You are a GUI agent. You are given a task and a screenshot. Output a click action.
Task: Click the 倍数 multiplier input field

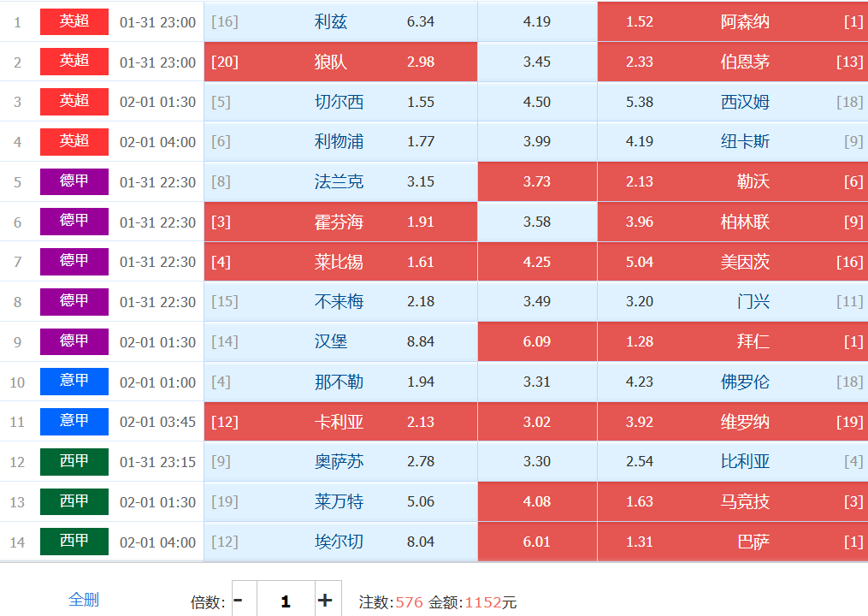[x=285, y=601]
